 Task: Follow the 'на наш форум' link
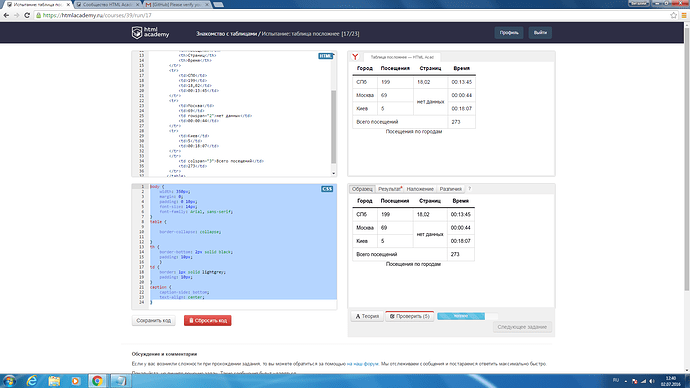click(x=363, y=364)
